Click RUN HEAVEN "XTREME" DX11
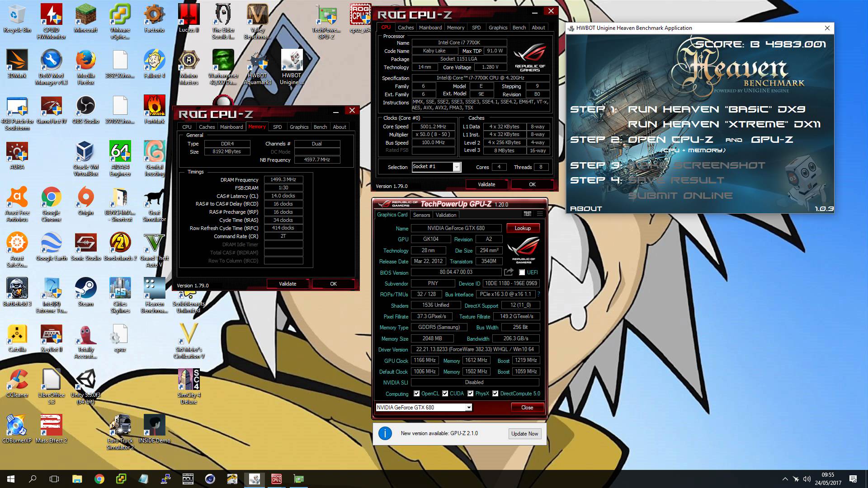 coord(724,124)
